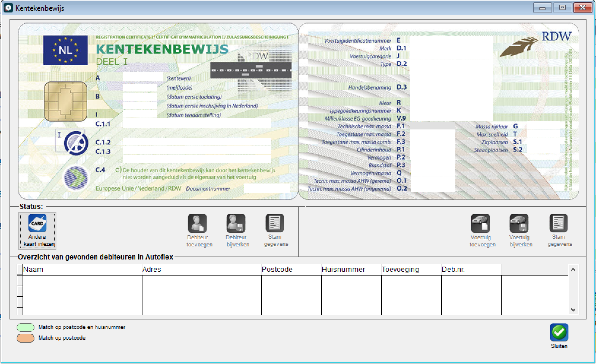Select the Deb.nr. column header
596x364 pixels.
[x=471, y=270]
